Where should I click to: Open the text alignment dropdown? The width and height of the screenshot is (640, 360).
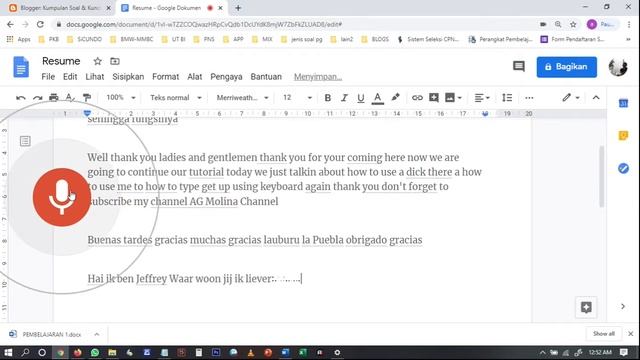click(x=482, y=98)
